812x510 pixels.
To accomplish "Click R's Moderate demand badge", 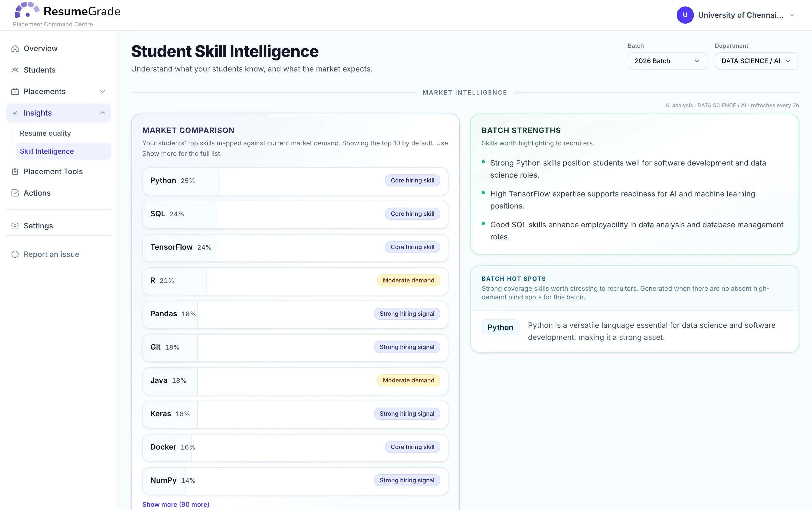I will pyautogui.click(x=408, y=281).
